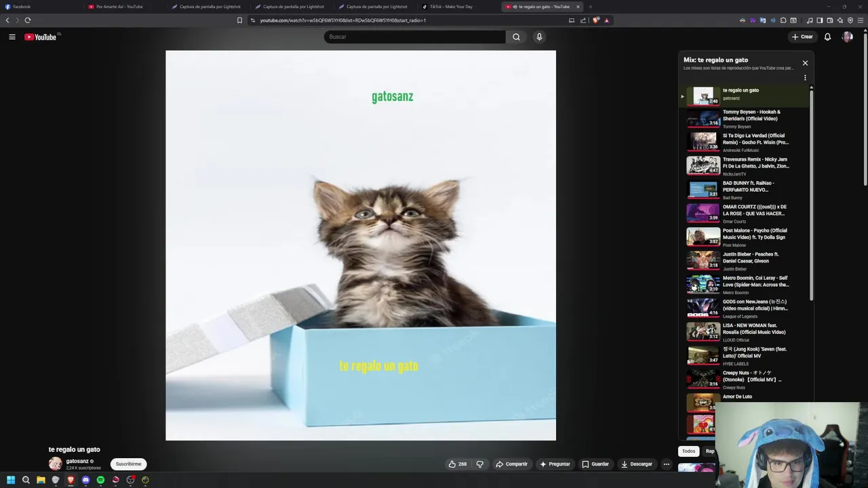Open the gatosanz channel avatar
Screen dimensions: 868x488
[55, 464]
